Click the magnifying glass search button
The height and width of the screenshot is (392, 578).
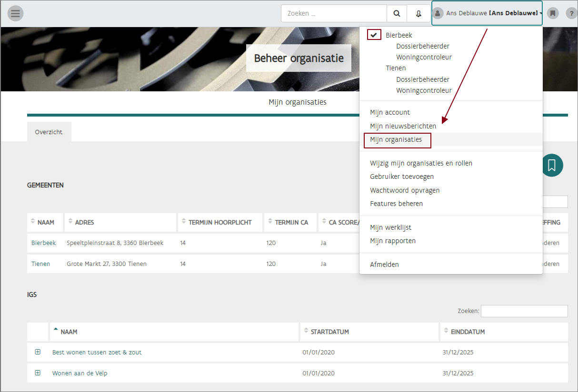[x=397, y=14]
